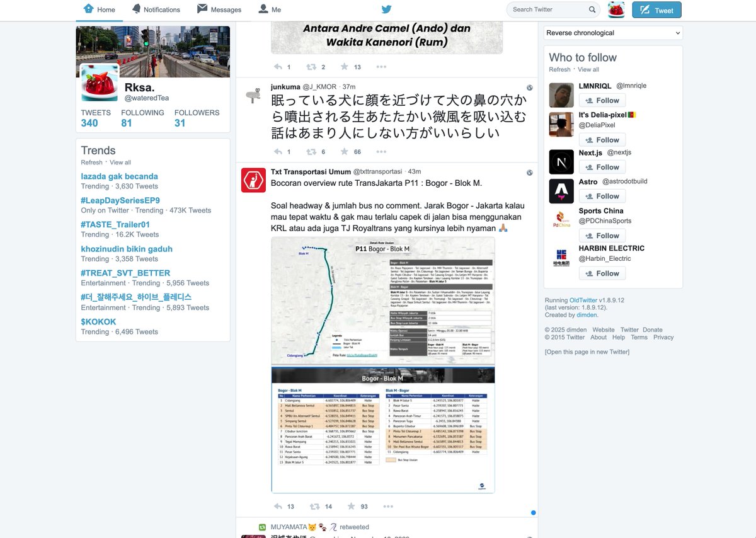756x538 pixels.
Task: Retweet the junkuma tweet
Action: tap(311, 152)
